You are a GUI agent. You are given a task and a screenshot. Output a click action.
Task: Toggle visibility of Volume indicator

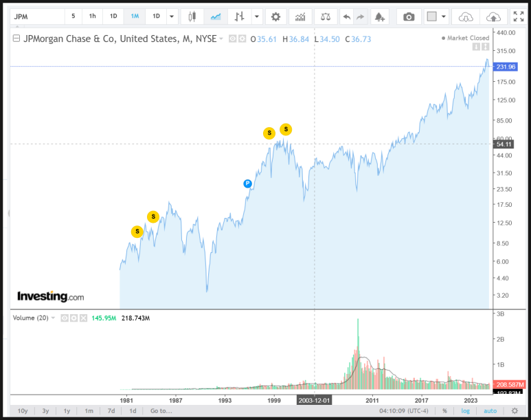pyautogui.click(x=65, y=318)
